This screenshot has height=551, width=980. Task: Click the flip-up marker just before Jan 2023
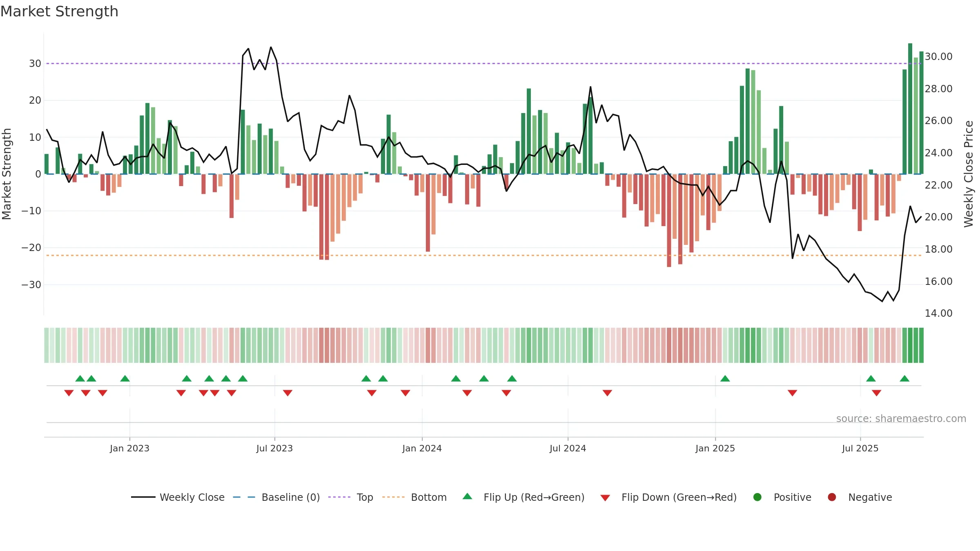click(125, 378)
